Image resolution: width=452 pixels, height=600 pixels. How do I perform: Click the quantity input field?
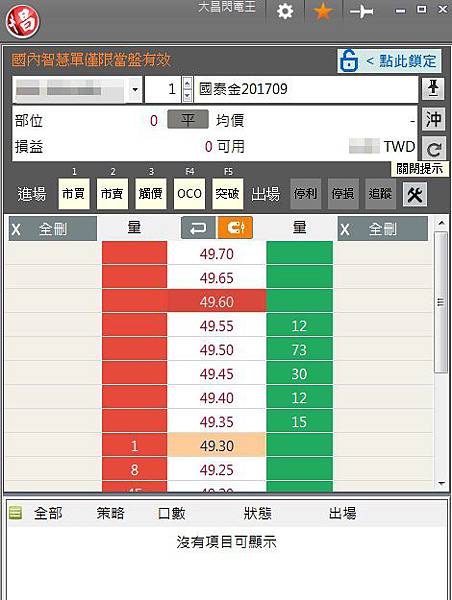pos(163,90)
